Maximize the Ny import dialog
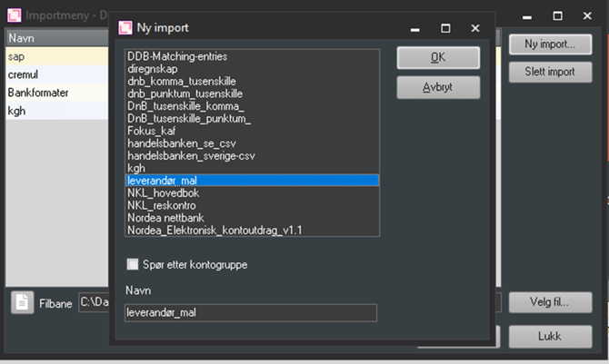Screen dimensions: 609x364 coord(444,28)
